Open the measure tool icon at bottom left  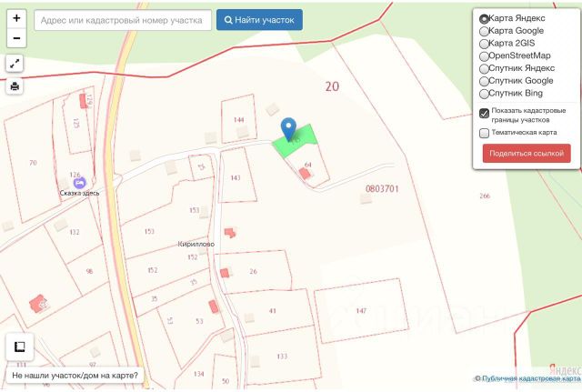click(20, 347)
